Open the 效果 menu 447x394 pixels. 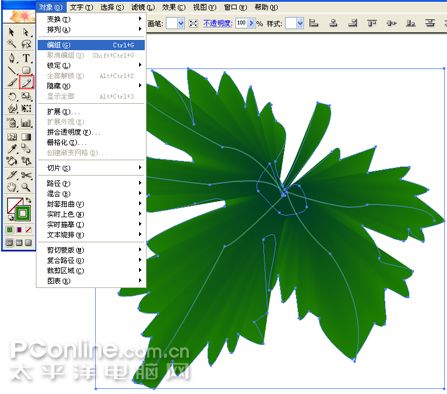pyautogui.click(x=174, y=7)
